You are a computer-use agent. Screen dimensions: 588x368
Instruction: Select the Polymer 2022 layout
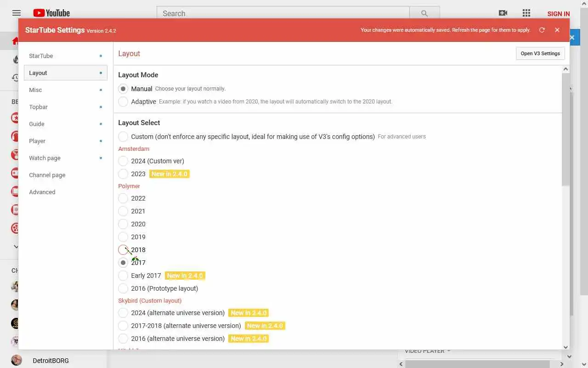click(123, 198)
